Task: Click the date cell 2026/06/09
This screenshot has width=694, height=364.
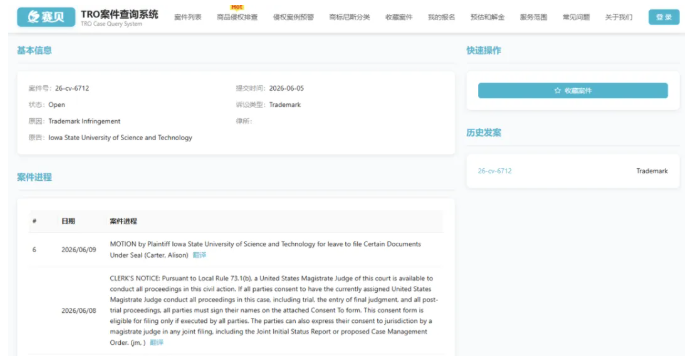Action: (x=79, y=250)
